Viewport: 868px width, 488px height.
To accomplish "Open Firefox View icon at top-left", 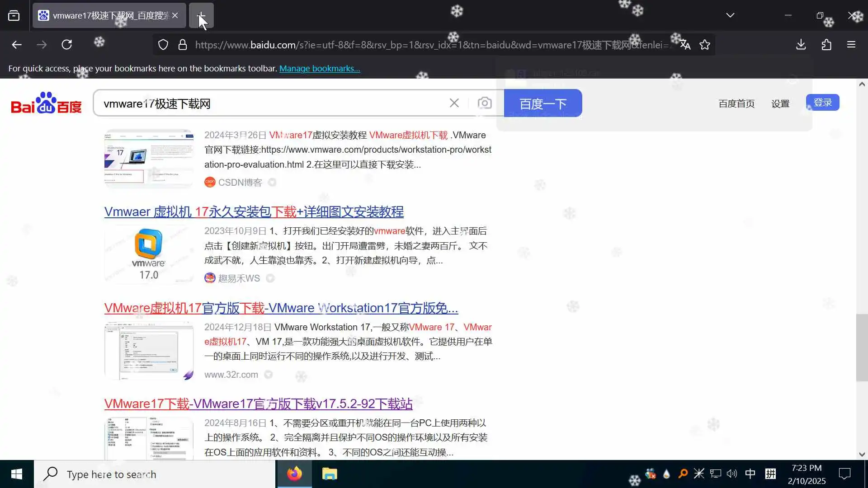I will (14, 15).
